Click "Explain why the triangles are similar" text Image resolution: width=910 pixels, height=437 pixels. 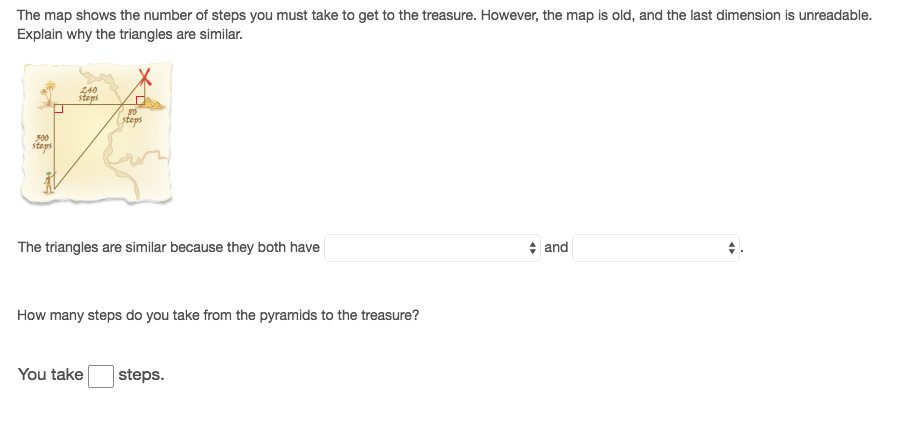[130, 34]
